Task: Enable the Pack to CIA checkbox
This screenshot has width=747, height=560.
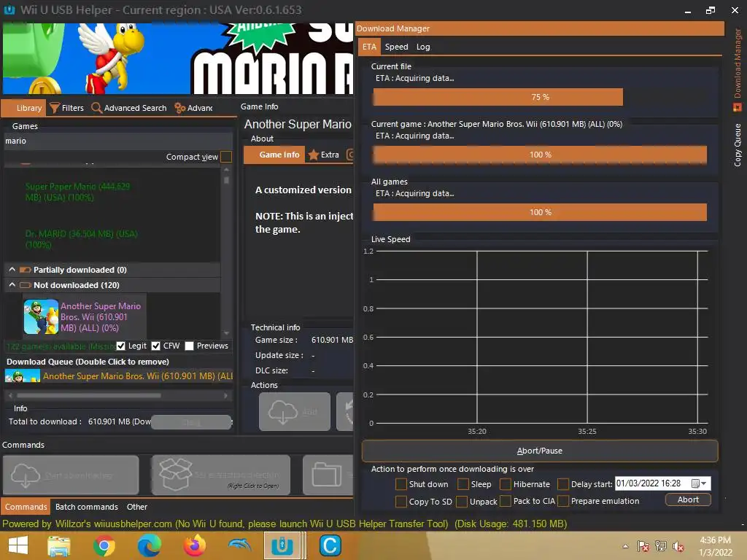Action: [506, 502]
